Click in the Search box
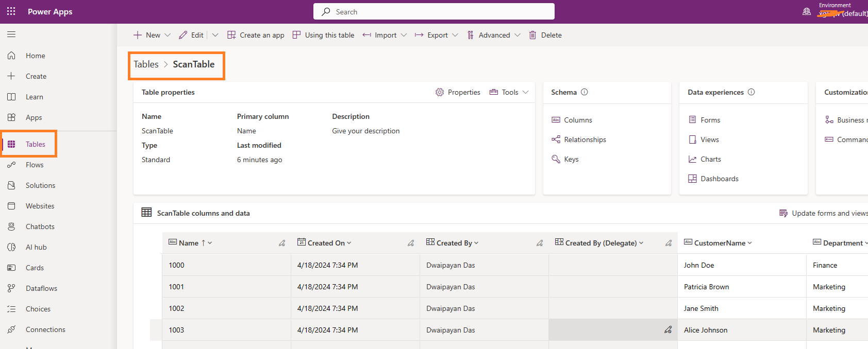 click(434, 11)
